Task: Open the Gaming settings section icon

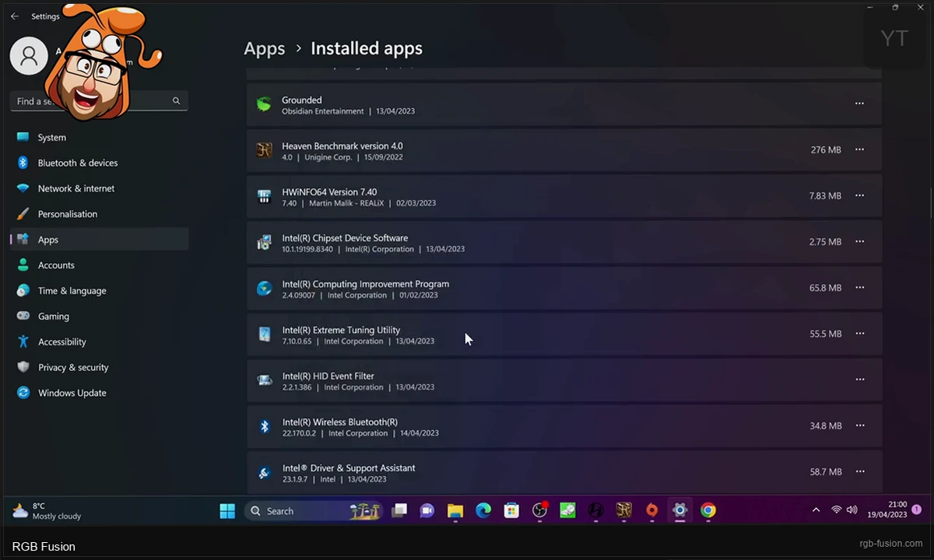Action: (x=23, y=316)
